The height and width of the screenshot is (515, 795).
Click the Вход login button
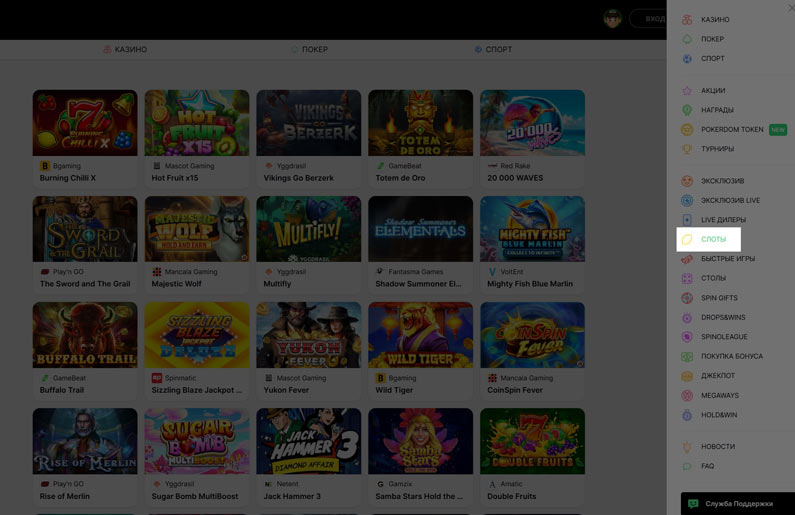(x=654, y=19)
